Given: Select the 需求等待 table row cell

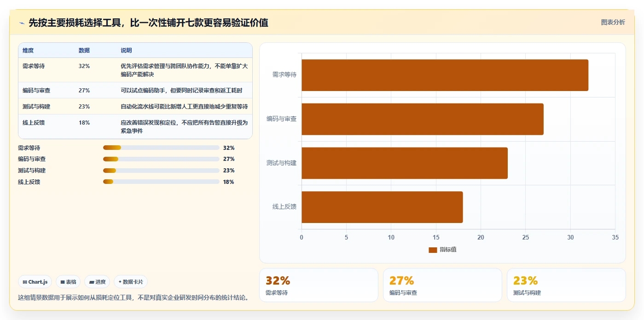Looking at the screenshot, I should [34, 66].
